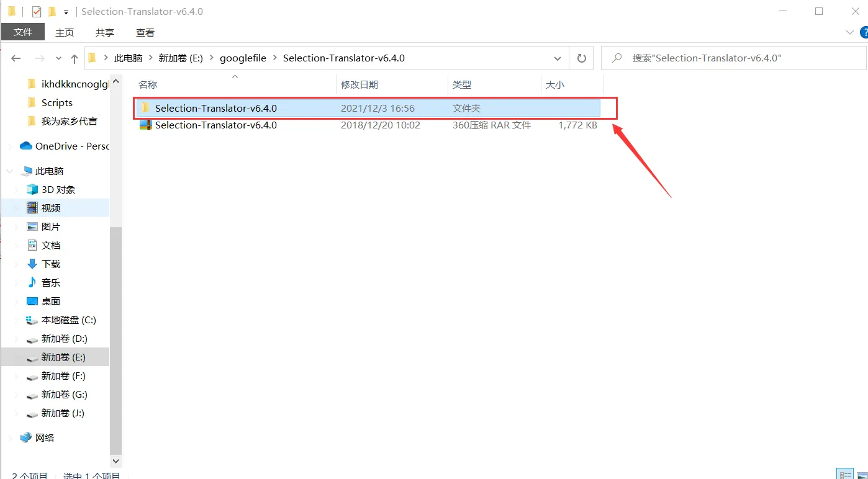Click googlefile in the address bar
The width and height of the screenshot is (868, 479).
[243, 58]
